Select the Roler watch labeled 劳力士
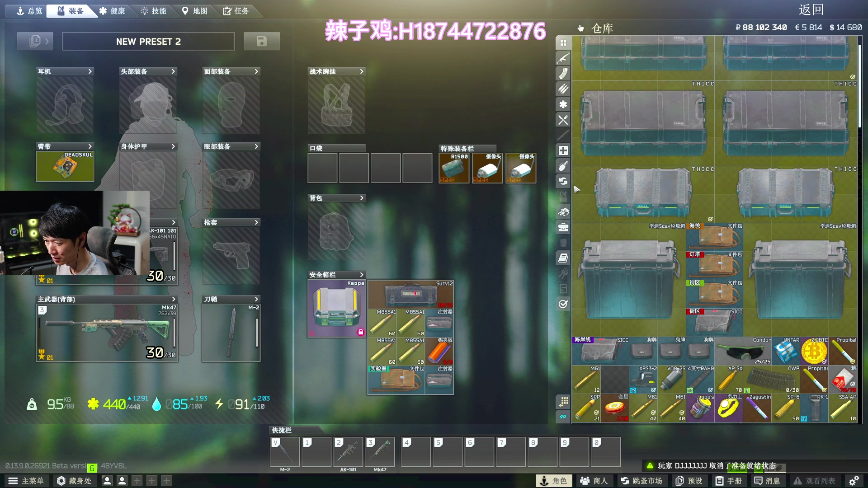 [729, 408]
